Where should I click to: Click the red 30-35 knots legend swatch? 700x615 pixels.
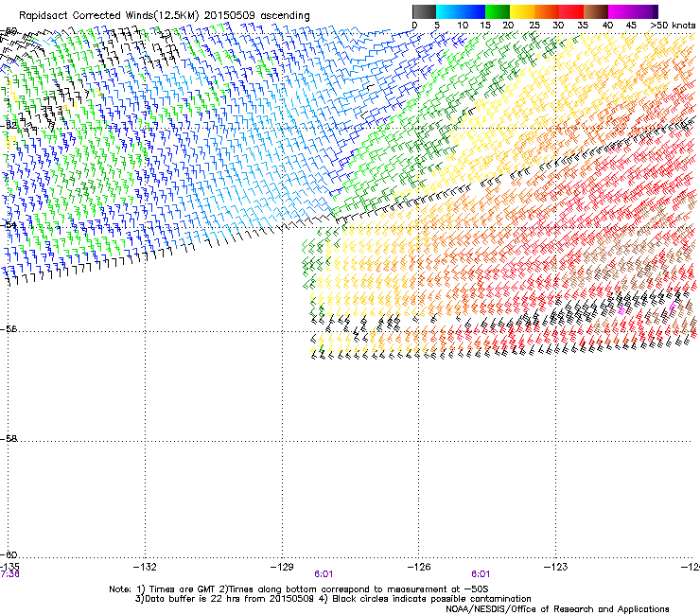tap(571, 11)
